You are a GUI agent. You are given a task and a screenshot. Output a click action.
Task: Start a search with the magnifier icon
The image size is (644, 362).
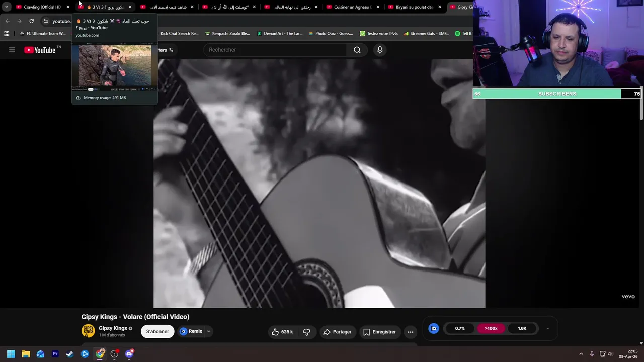click(357, 50)
